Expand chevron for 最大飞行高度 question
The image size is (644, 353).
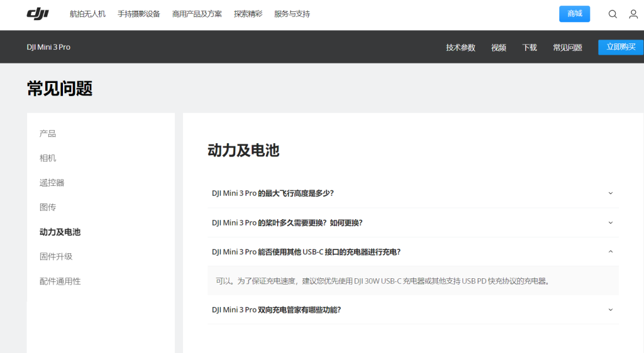tap(610, 193)
